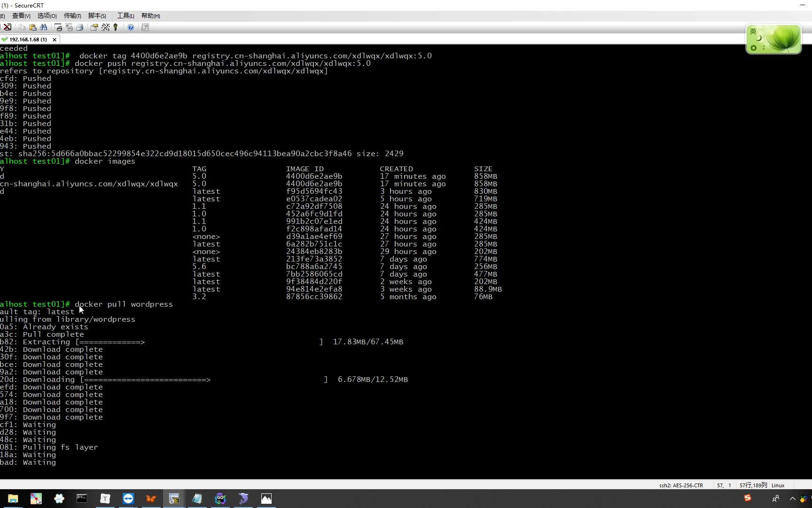Click the Disconnect session toolbar icon
The image size is (812, 508).
(x=8, y=27)
